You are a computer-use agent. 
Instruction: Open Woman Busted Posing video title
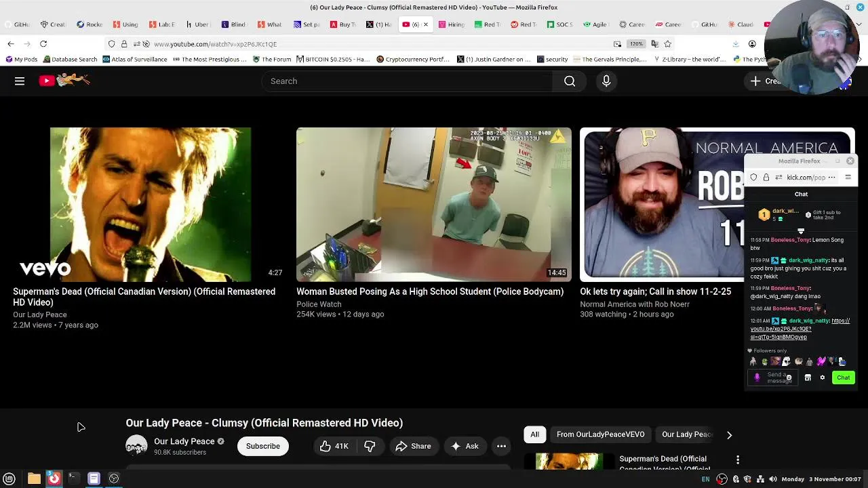(430, 291)
